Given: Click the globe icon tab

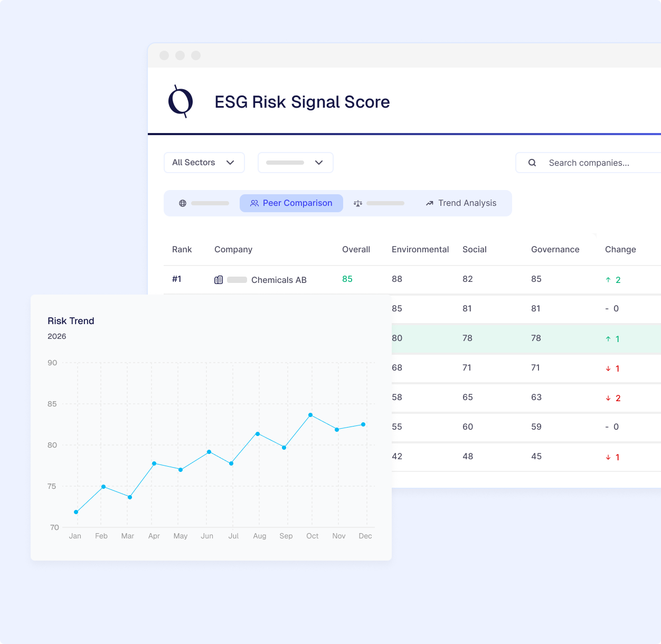Looking at the screenshot, I should 183,203.
